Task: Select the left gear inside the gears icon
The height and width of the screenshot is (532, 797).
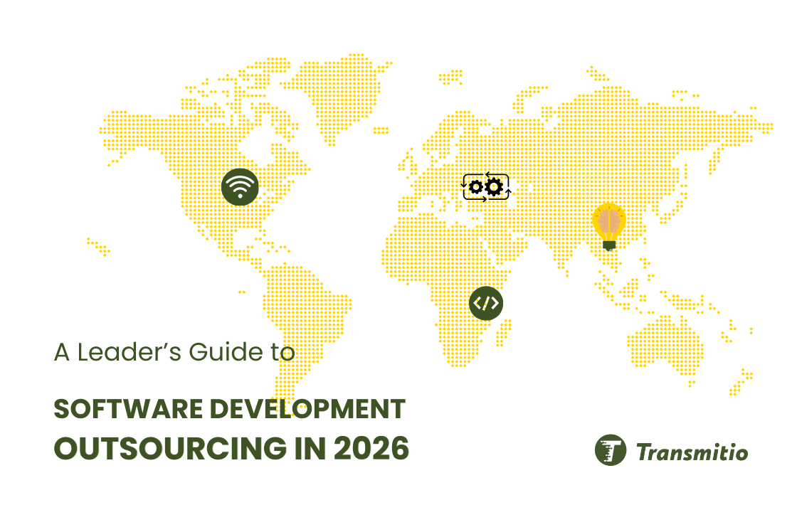Action: (x=476, y=186)
